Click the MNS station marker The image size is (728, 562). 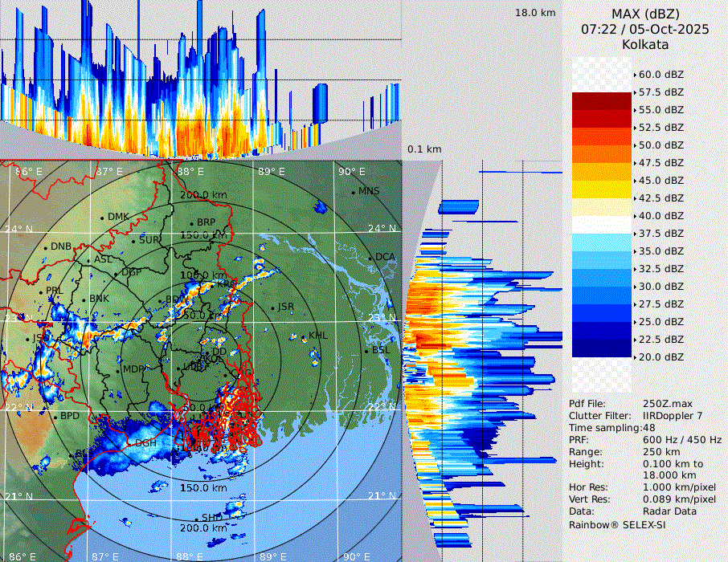pyautogui.click(x=354, y=192)
